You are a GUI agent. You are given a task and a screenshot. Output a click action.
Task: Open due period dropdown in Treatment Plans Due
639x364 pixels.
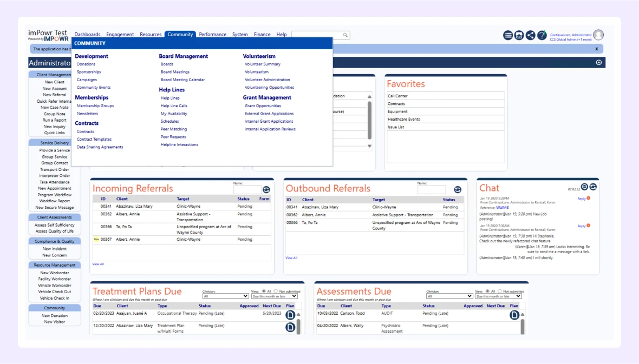pos(274,296)
